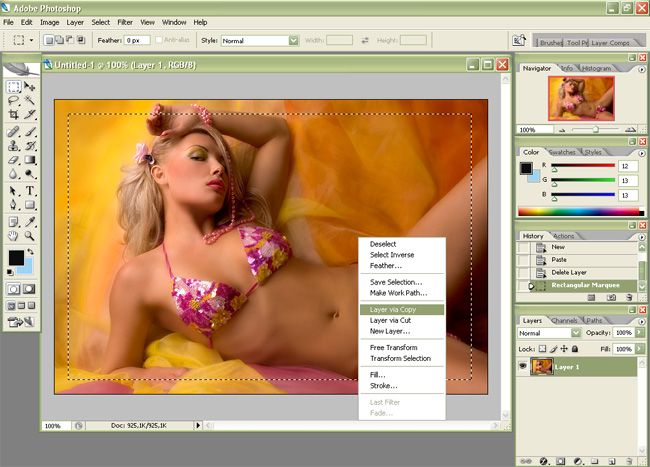Switch to Standard editing mode
The image size is (650, 467).
coord(13,289)
